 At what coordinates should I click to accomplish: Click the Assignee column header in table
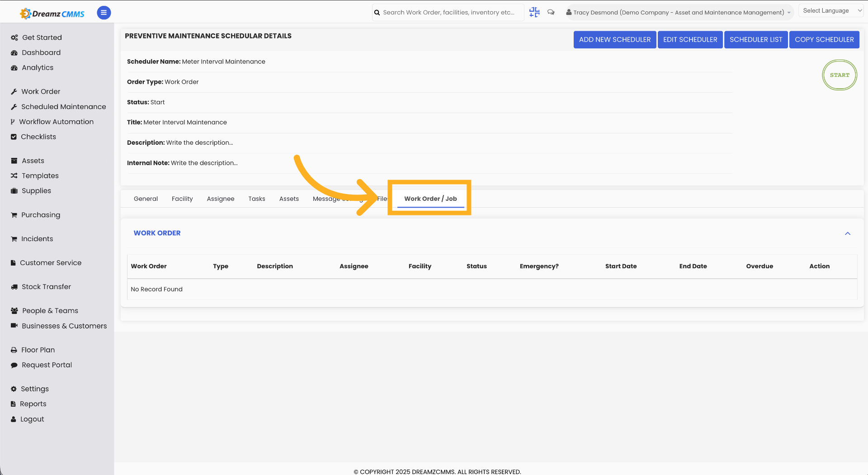[354, 266]
